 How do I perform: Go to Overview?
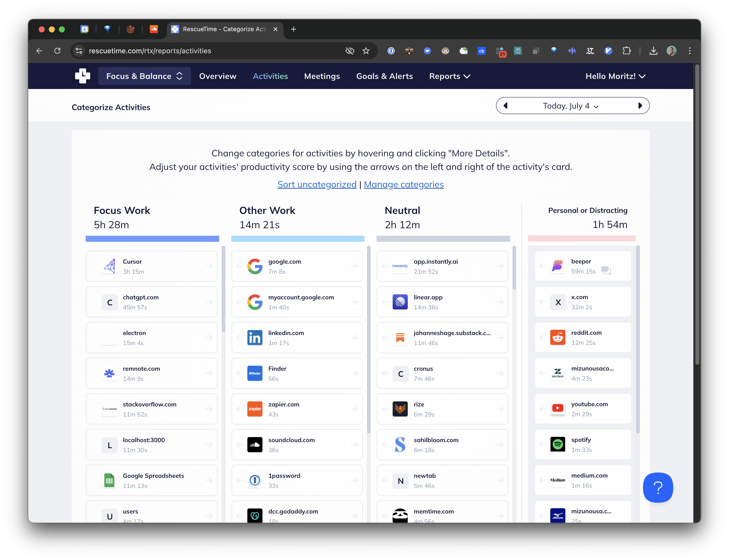[218, 76]
